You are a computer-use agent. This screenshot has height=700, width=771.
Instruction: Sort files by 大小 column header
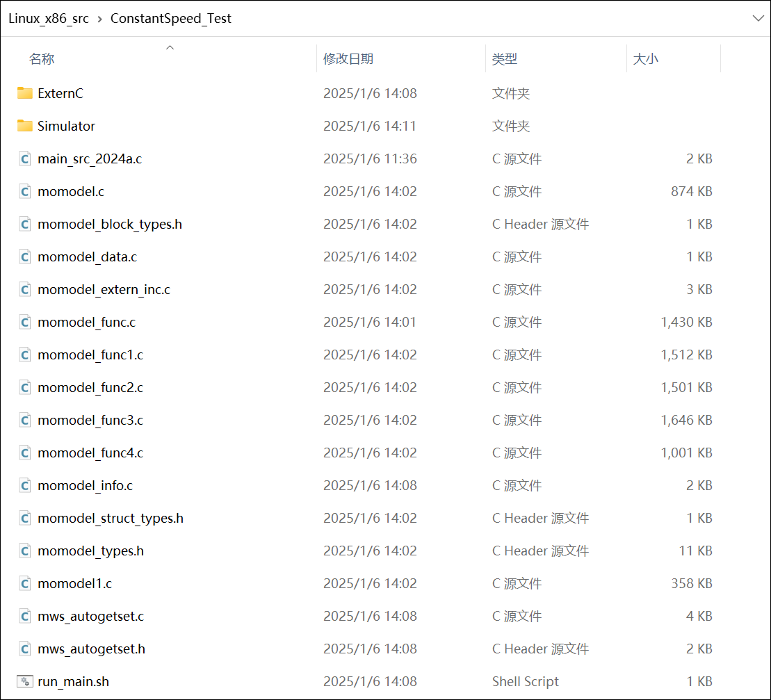pos(645,59)
